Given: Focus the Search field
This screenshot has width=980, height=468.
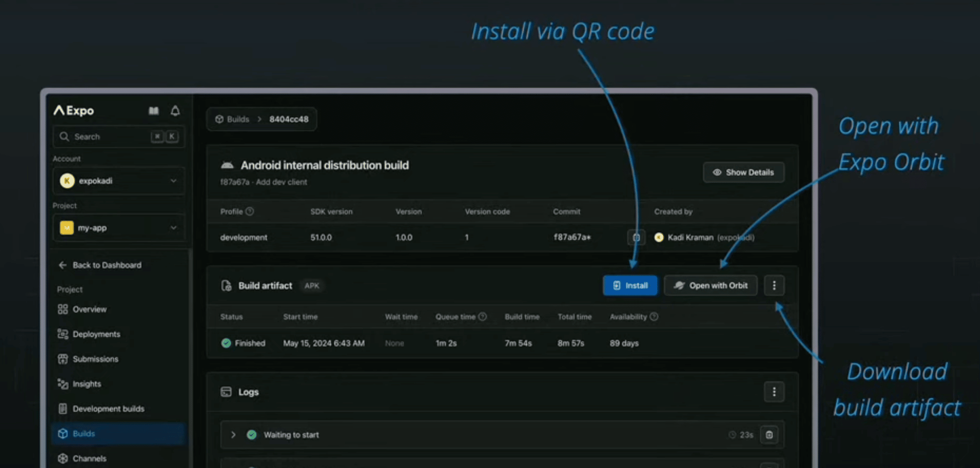Looking at the screenshot, I should [119, 136].
